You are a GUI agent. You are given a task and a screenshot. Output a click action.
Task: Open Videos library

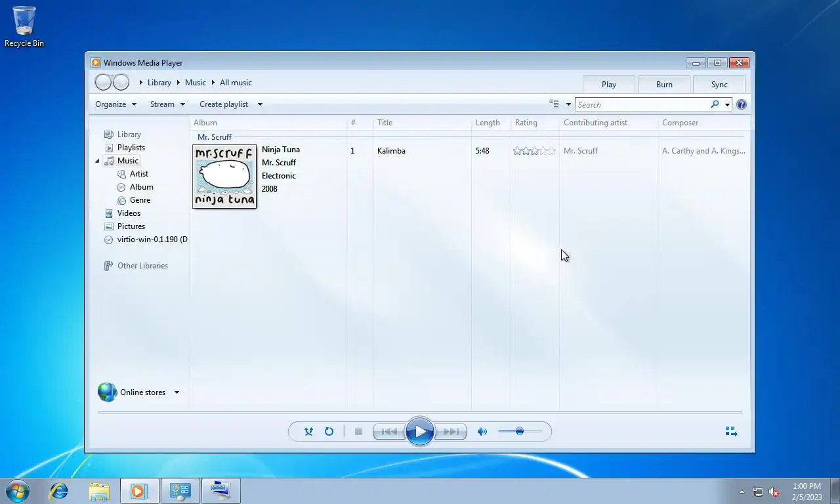129,213
